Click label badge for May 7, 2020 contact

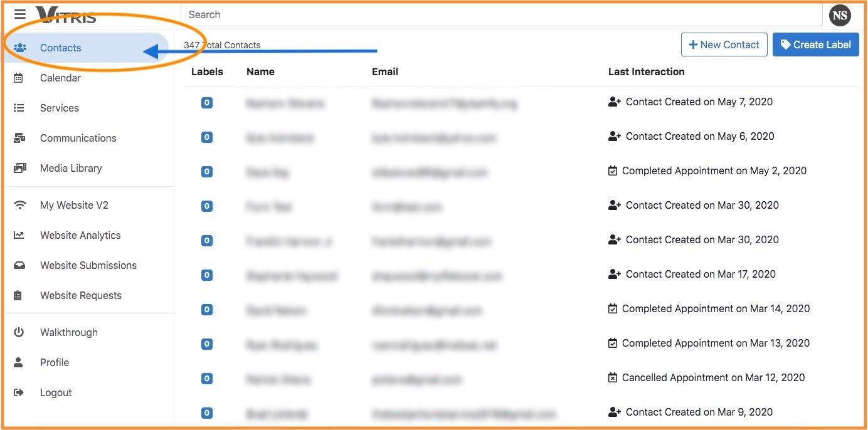point(207,102)
